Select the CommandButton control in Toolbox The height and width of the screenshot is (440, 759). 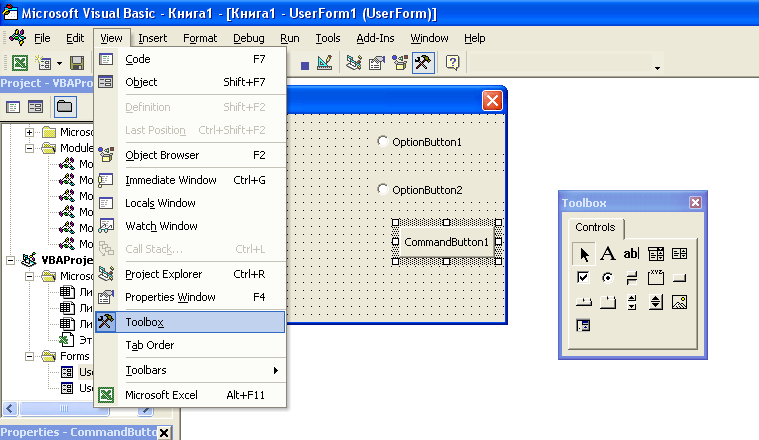(x=679, y=278)
